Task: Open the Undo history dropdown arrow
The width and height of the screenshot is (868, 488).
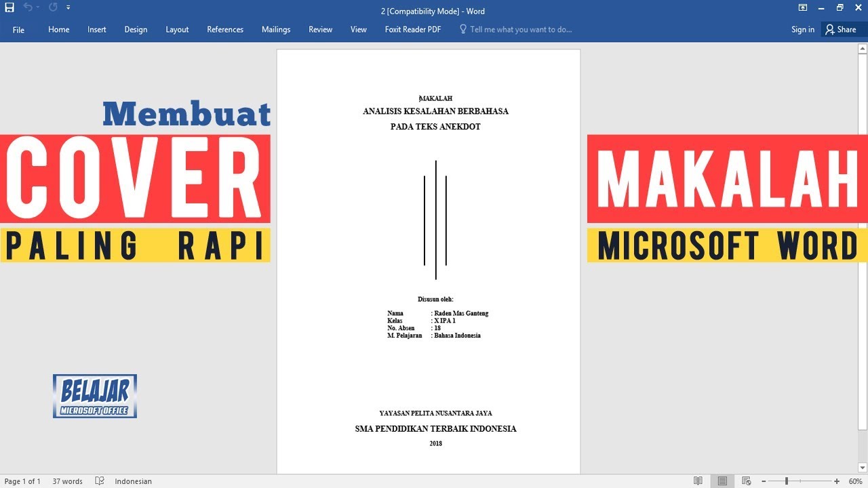Action: pos(37,7)
